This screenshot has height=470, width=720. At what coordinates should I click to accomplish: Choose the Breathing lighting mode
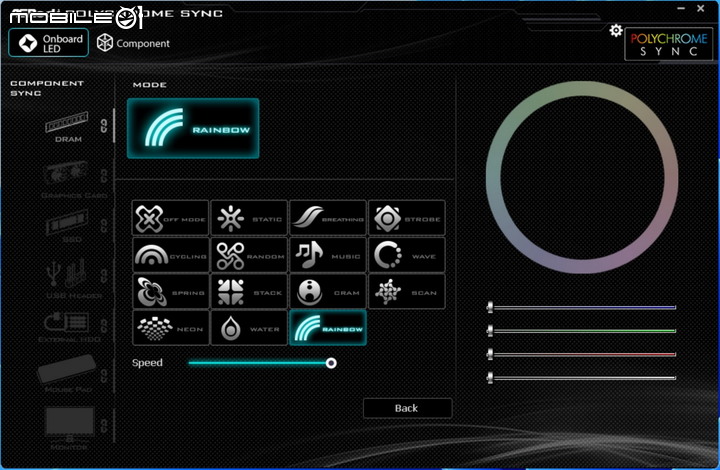coord(328,218)
